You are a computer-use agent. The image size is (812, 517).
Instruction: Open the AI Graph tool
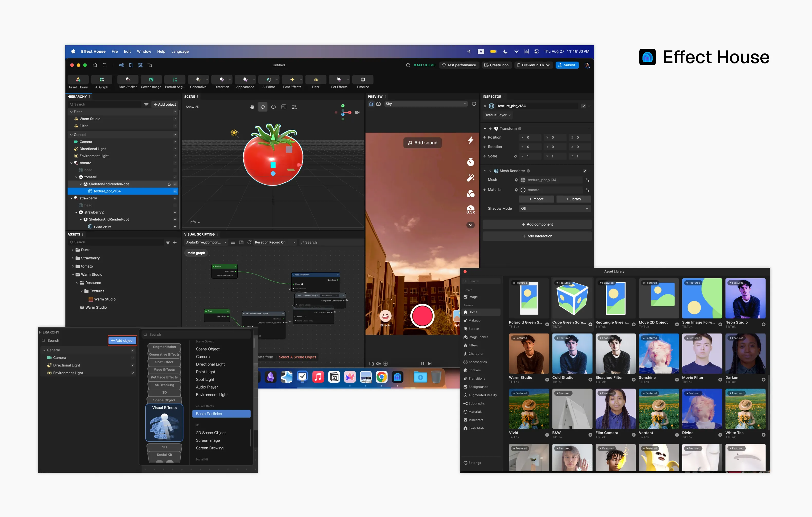(101, 80)
